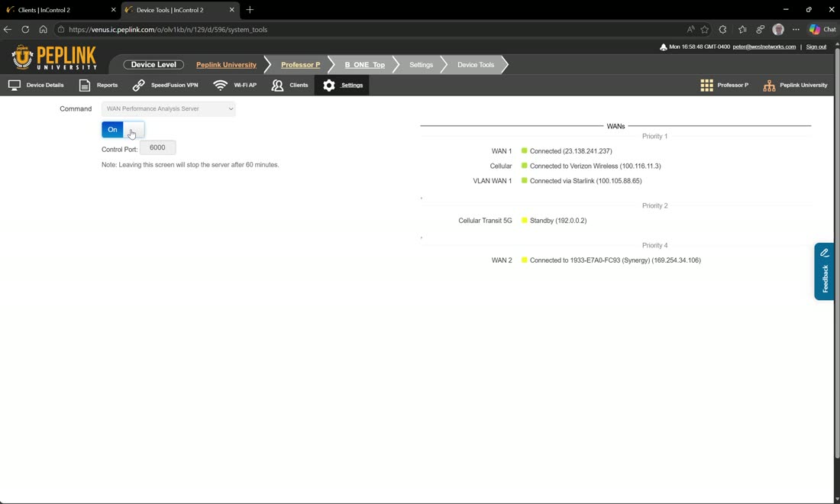Click the Professor P grid icon

point(706,86)
